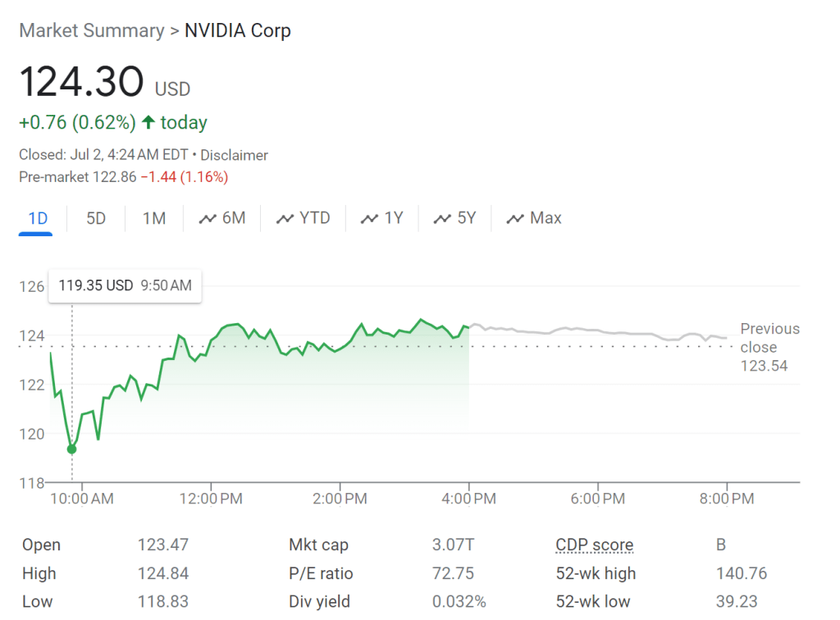Switch to the 5D chart tab
Viewport: 840px width, 620px height.
[96, 218]
